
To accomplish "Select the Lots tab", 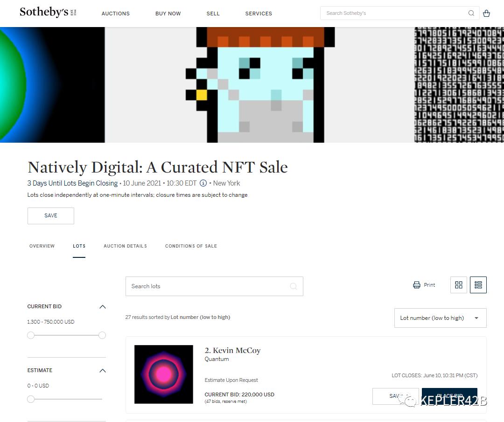I will click(79, 246).
